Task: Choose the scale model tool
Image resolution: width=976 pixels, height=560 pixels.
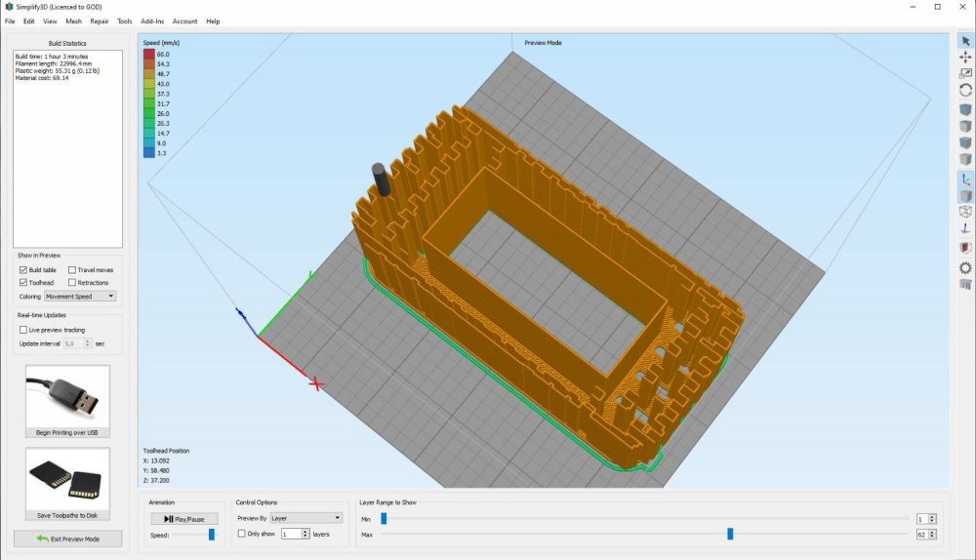Action: pos(965,73)
